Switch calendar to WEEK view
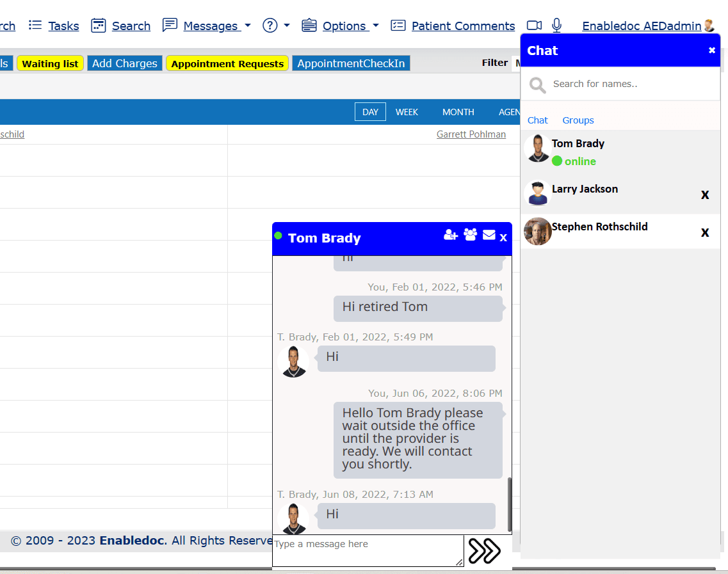 (407, 112)
